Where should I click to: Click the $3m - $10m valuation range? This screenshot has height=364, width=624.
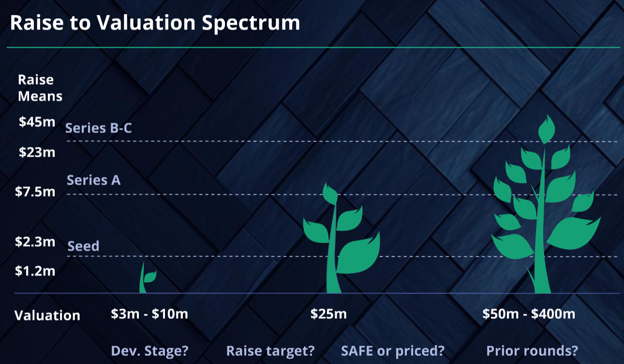(x=149, y=314)
